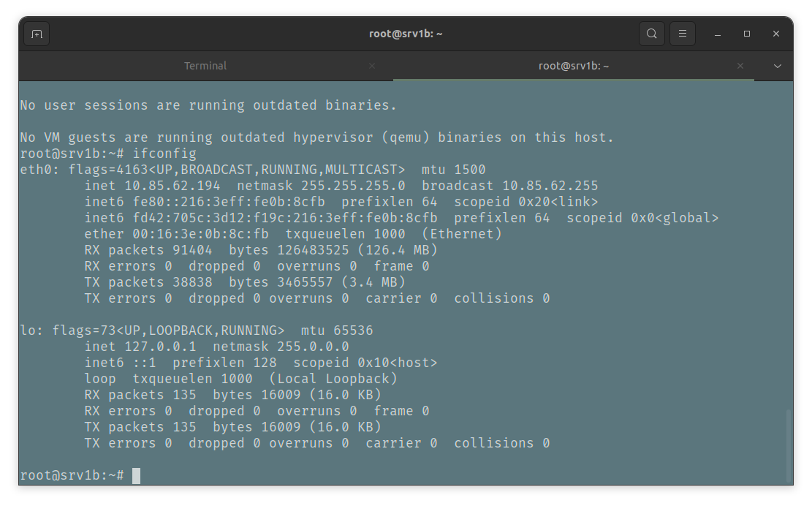Open a new terminal tab
Viewport: 812px width, 506px height.
(37, 34)
